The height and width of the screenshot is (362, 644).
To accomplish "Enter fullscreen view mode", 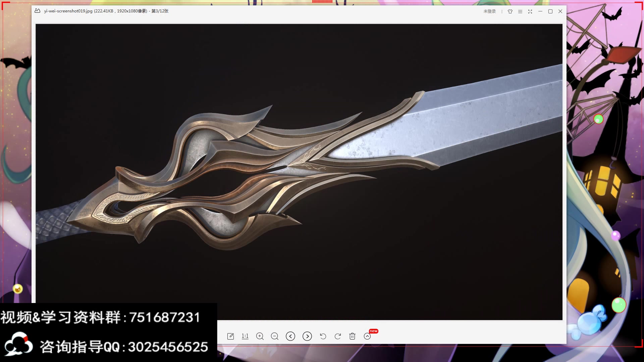I will [x=530, y=11].
